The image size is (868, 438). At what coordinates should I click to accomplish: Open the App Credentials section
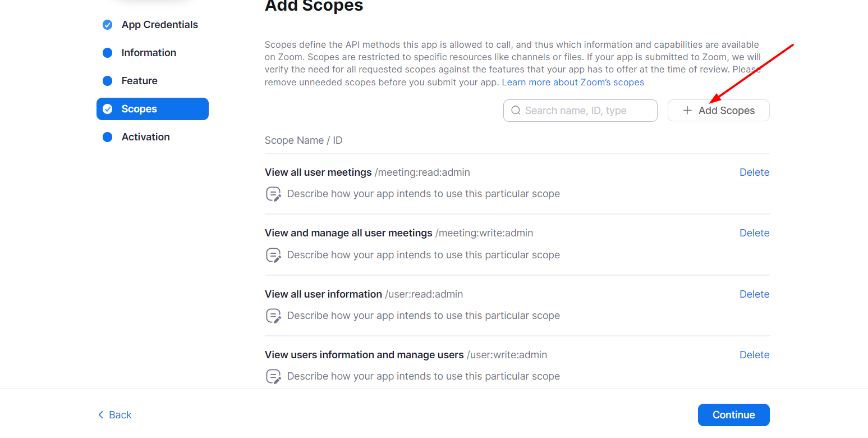coord(159,25)
